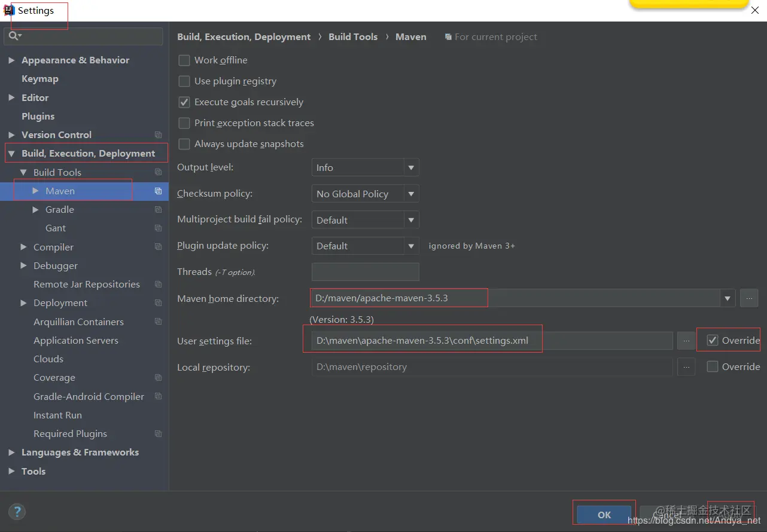The width and height of the screenshot is (767, 532).
Task: Toggle Always update snapshots checkbox
Action: pyautogui.click(x=184, y=144)
